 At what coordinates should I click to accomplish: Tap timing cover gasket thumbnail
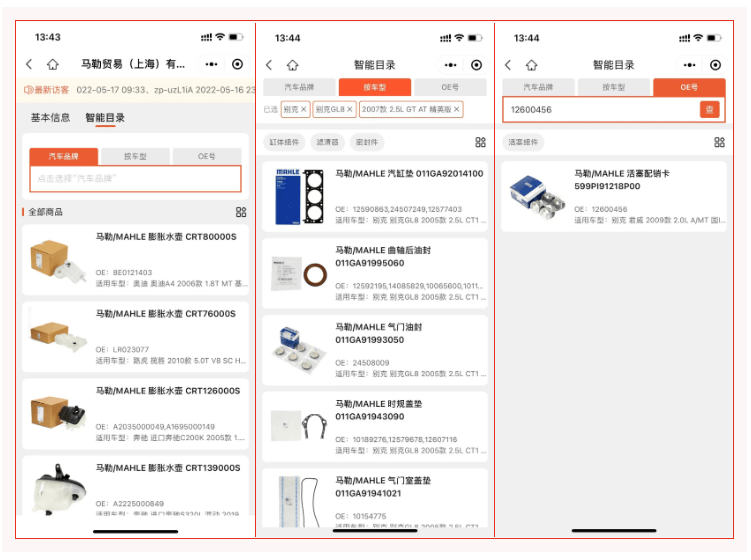click(x=299, y=426)
